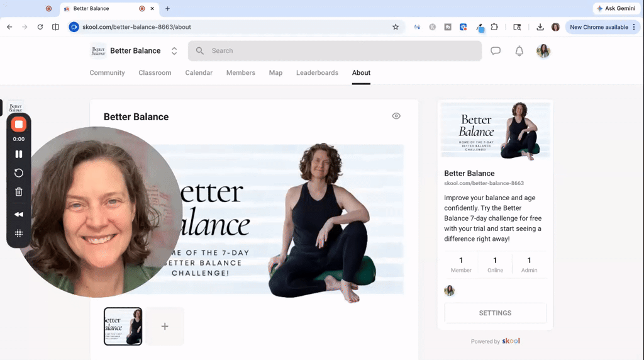Click the rewind icon in recorder bar

point(18,215)
